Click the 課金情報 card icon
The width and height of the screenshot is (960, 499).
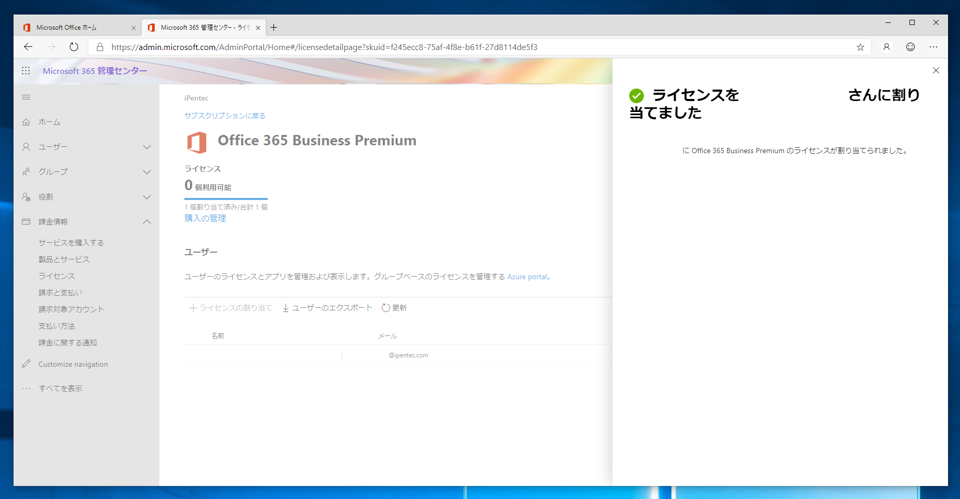(26, 222)
